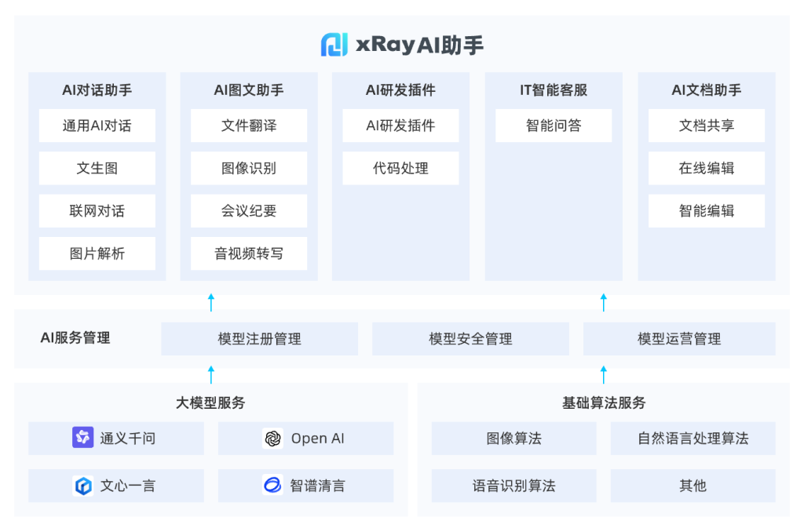This screenshot has width=804, height=532.
Task: Click the 自然语言处理算法 box
Action: [x=693, y=439]
